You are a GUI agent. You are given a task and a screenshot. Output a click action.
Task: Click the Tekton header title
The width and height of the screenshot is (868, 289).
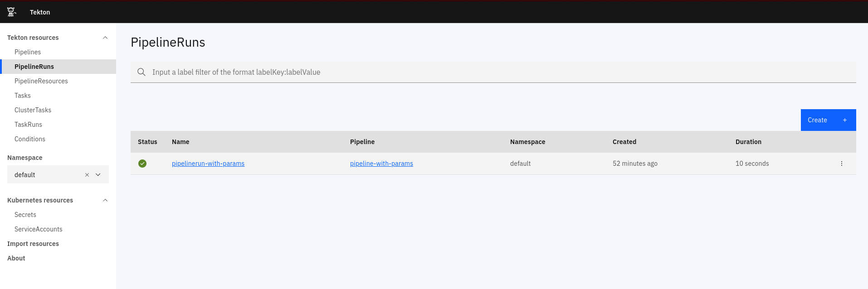pyautogui.click(x=40, y=12)
